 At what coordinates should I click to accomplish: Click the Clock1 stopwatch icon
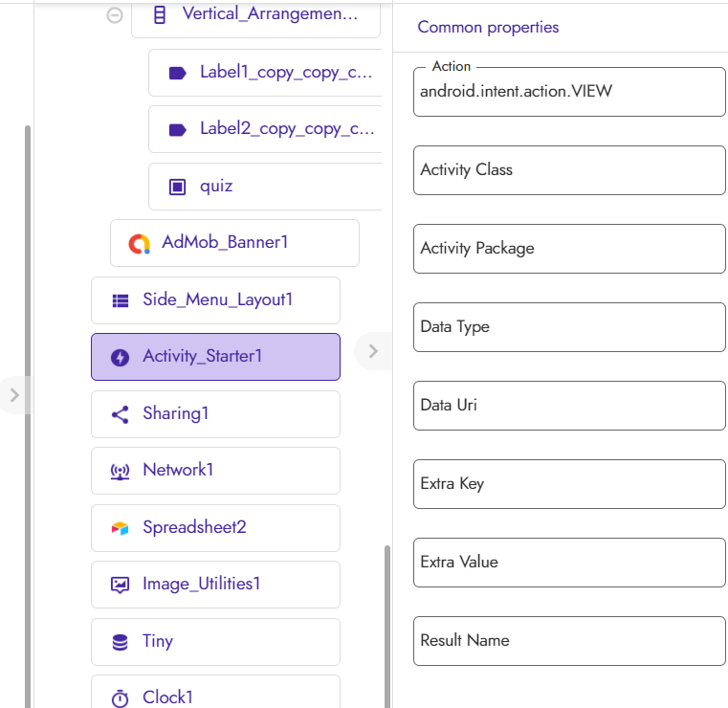pos(121,697)
